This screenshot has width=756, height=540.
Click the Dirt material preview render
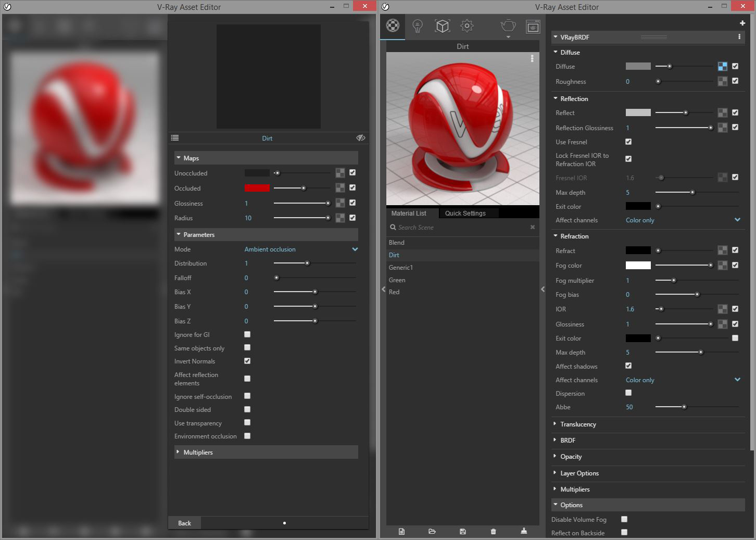coord(463,129)
